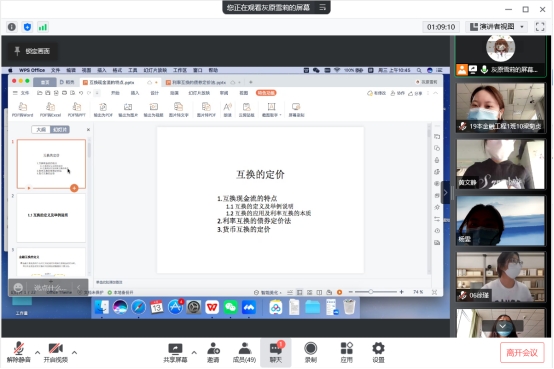Show more participants via down chevron
This screenshot has height=369, width=554.
click(x=502, y=326)
